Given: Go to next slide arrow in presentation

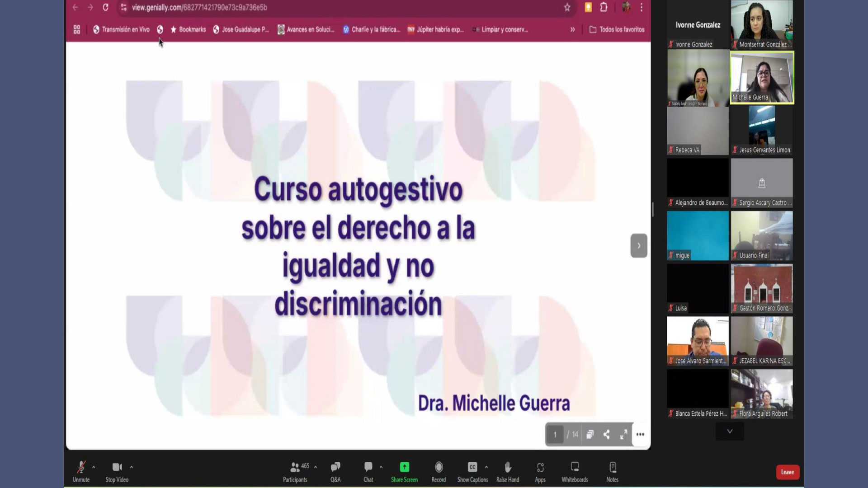Looking at the screenshot, I should (x=638, y=246).
